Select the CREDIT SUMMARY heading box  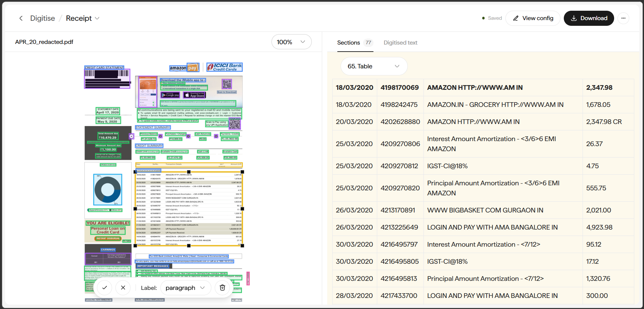tap(149, 146)
